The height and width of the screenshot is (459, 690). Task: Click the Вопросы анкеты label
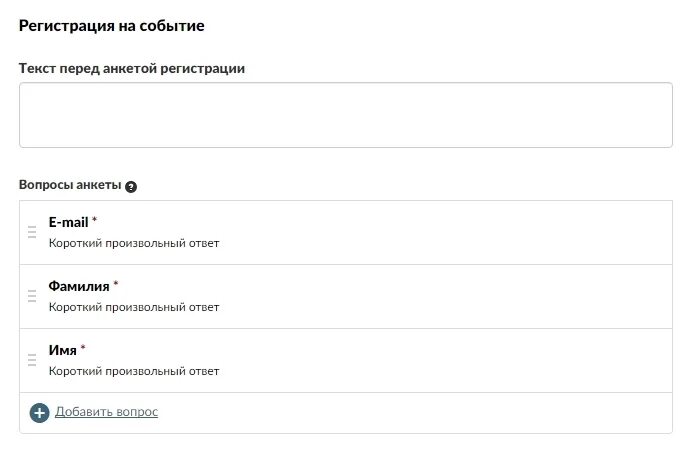(x=70, y=185)
